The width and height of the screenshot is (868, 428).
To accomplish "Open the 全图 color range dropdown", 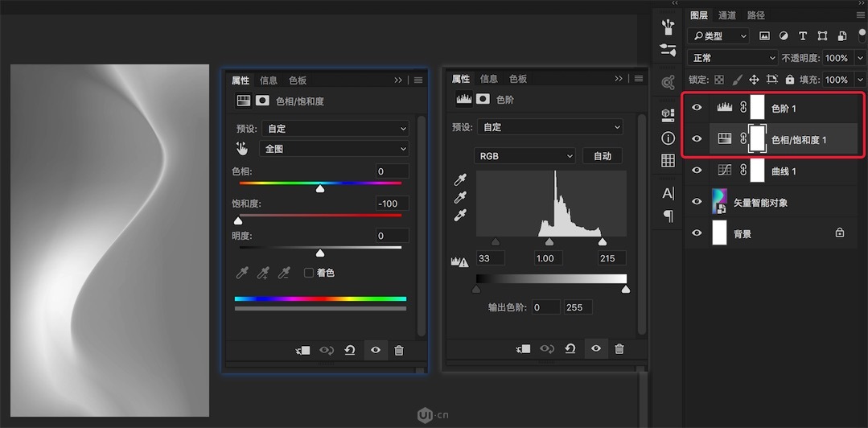I will [333, 149].
